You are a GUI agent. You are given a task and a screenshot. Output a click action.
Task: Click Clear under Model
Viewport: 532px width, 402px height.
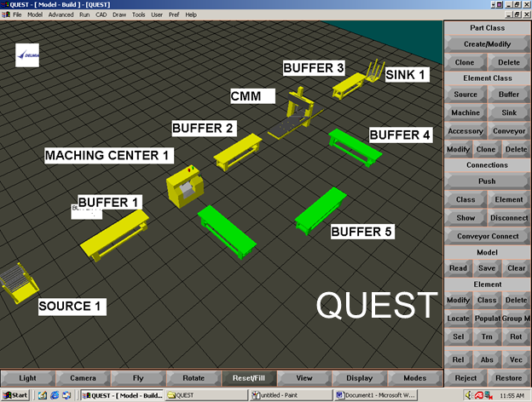(x=516, y=268)
